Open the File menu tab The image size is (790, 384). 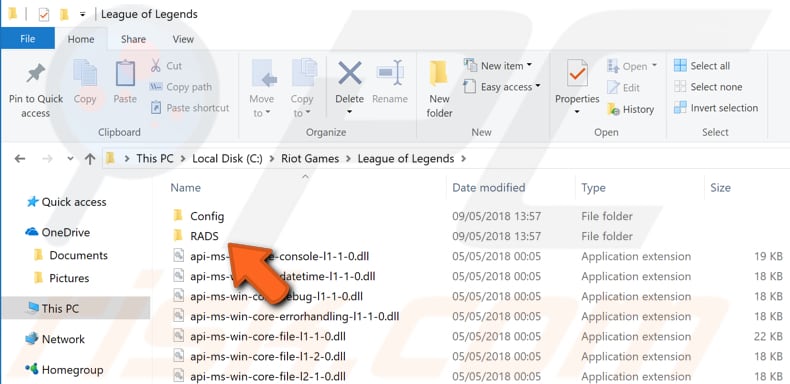28,39
